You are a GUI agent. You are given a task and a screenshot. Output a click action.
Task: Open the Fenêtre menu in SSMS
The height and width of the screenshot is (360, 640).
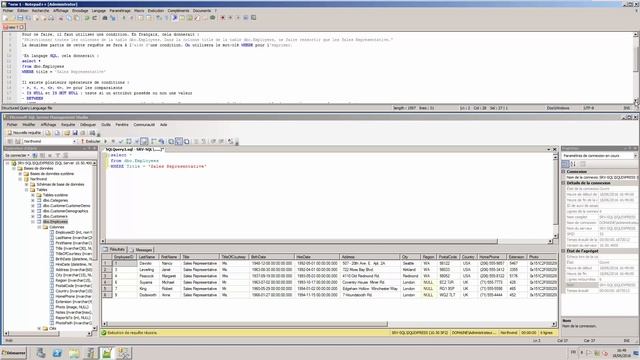[x=122, y=124]
